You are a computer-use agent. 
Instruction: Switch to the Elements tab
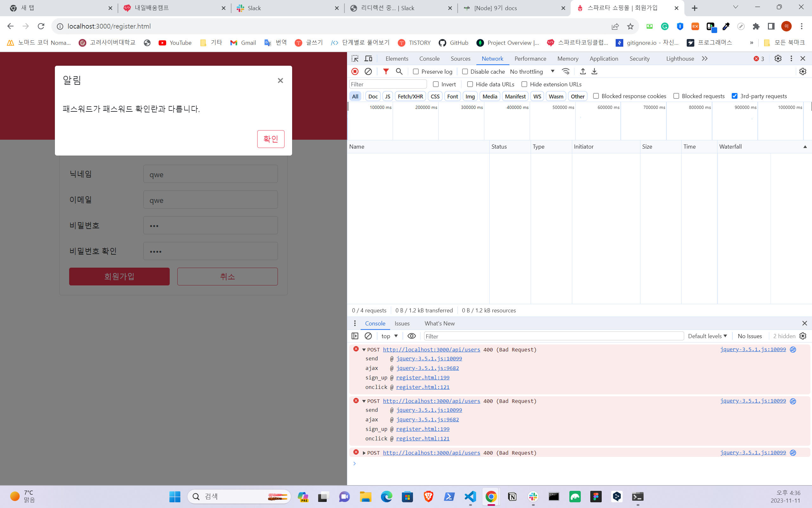[396, 58]
